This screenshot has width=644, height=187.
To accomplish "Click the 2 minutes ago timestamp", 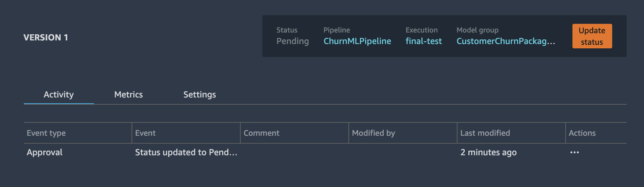I will [x=488, y=152].
